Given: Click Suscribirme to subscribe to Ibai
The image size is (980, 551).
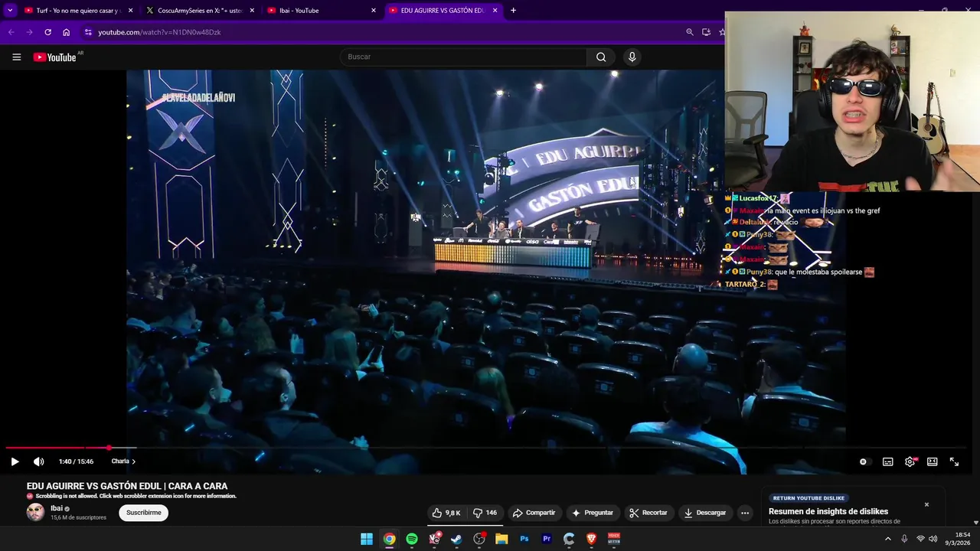Looking at the screenshot, I should coord(143,513).
